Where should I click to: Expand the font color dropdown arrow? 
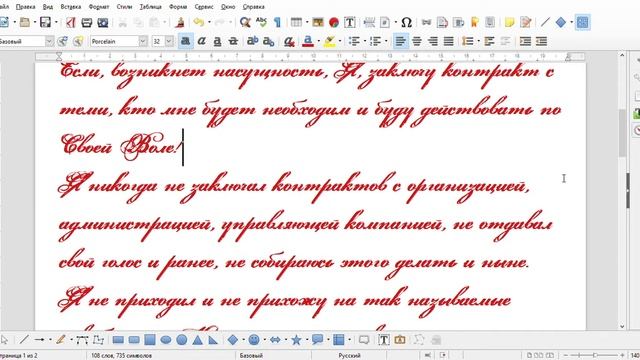[318, 41]
